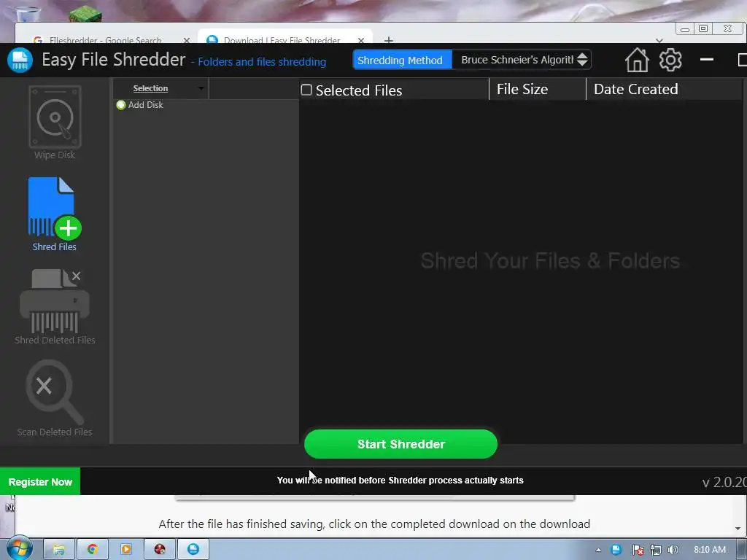
Task: Click the v 2.0.20 version text
Action: pos(724,483)
